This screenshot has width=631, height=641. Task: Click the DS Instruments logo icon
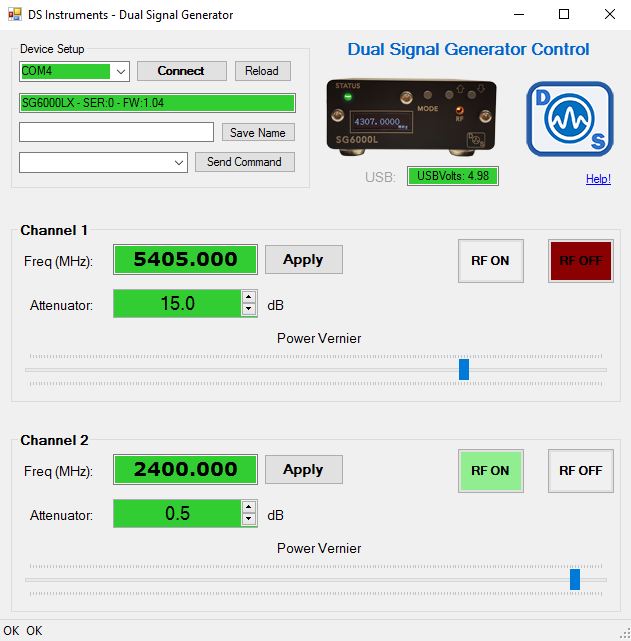pos(570,119)
